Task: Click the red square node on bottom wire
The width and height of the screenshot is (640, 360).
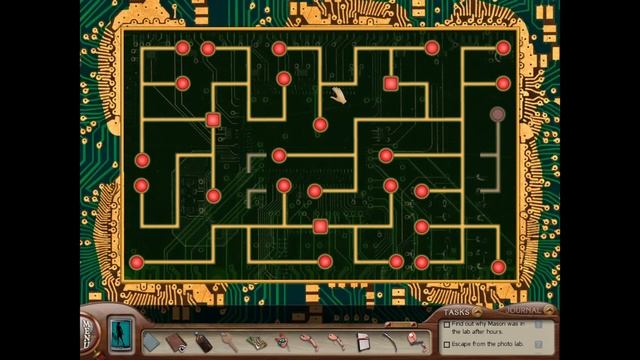Action: [320, 227]
